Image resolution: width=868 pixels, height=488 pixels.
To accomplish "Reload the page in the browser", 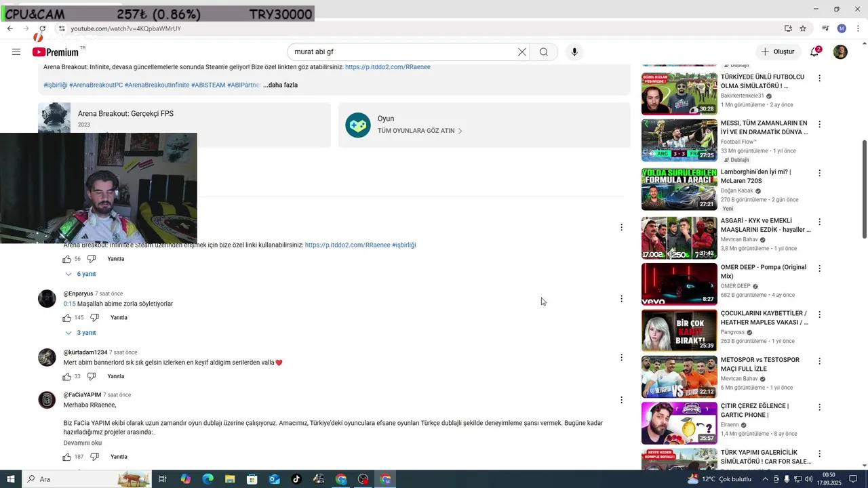I will (x=42, y=28).
